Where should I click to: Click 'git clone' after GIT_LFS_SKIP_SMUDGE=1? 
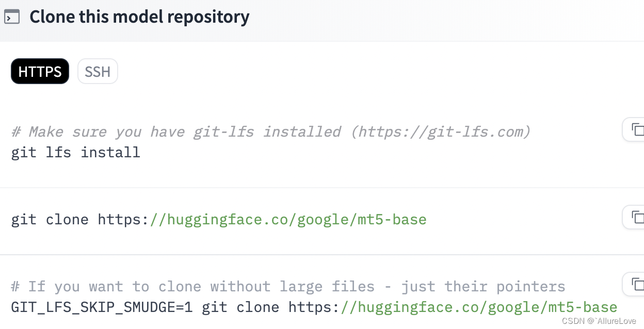240,308
